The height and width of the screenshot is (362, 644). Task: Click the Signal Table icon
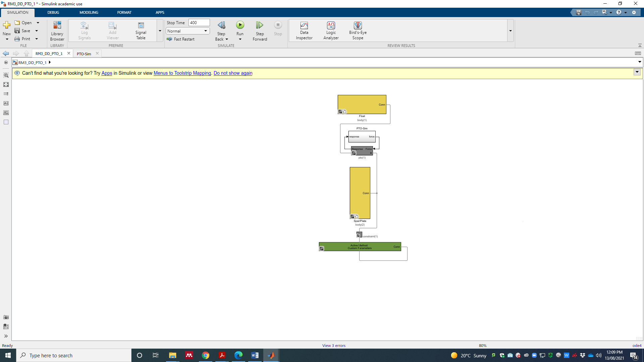(x=141, y=30)
